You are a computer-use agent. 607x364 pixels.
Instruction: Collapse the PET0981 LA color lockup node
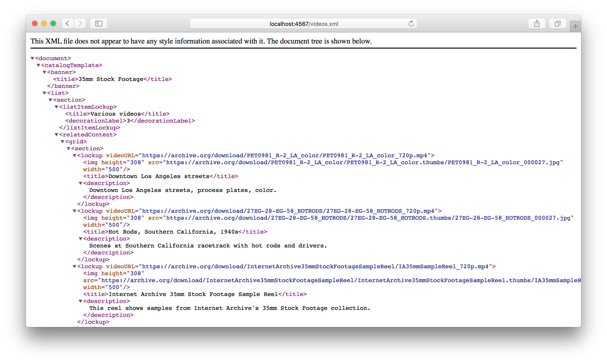point(74,155)
